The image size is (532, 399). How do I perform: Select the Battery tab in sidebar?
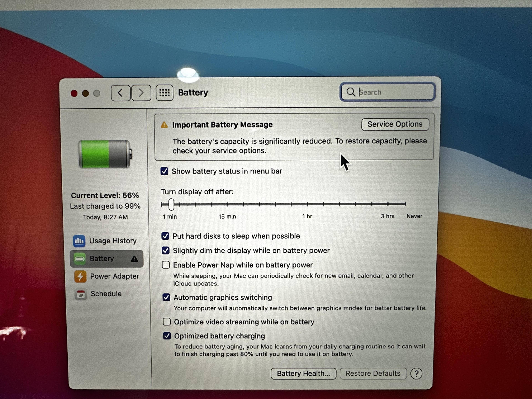coord(102,259)
